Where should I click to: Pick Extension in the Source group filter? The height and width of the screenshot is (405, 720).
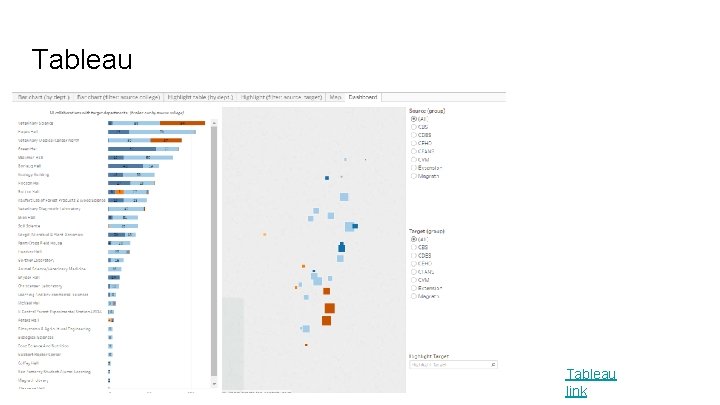point(412,167)
